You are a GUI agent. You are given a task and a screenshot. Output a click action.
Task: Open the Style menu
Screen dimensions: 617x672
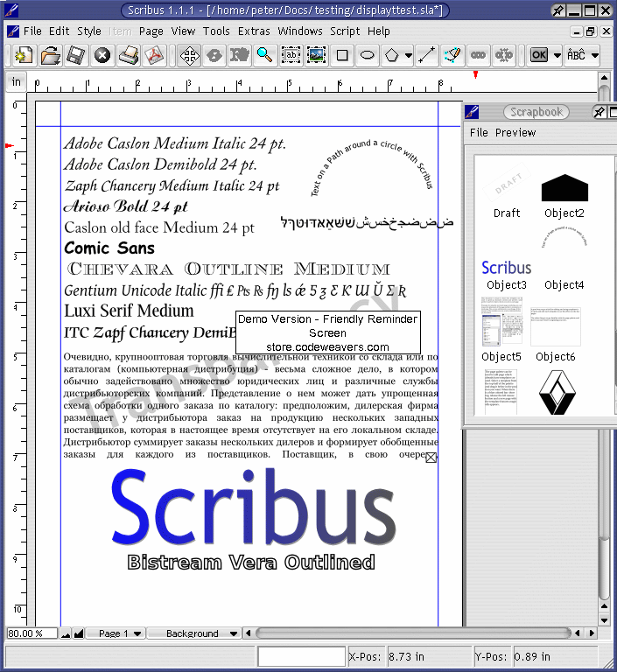pyautogui.click(x=89, y=31)
